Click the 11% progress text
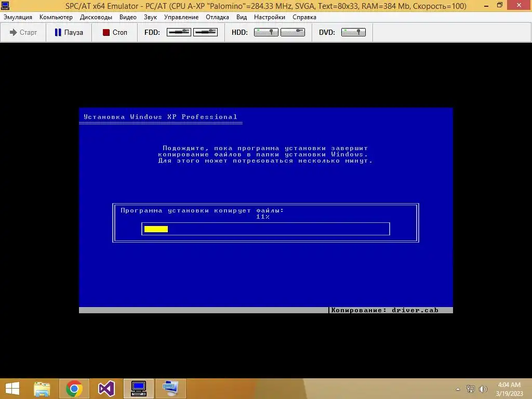Image resolution: width=532 pixels, height=399 pixels. pos(263,217)
